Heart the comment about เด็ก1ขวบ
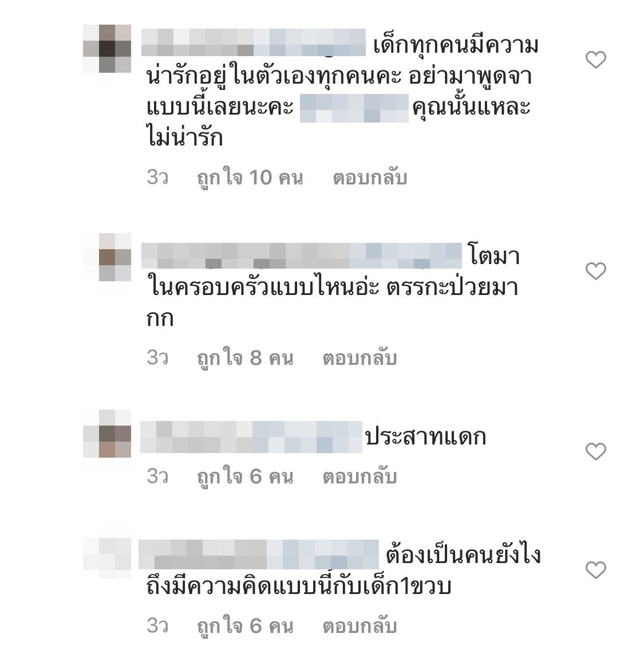Image resolution: width=644 pixels, height=661 pixels. click(x=595, y=570)
